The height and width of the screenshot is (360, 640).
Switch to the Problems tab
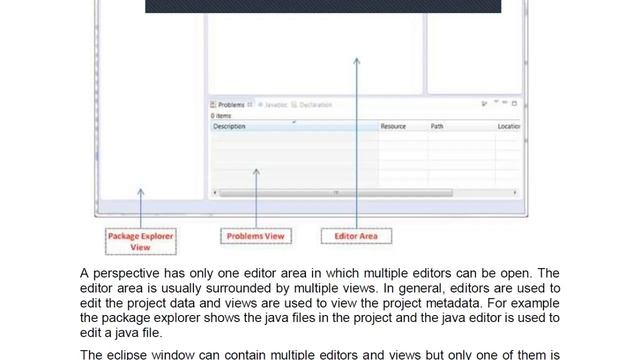[x=231, y=105]
